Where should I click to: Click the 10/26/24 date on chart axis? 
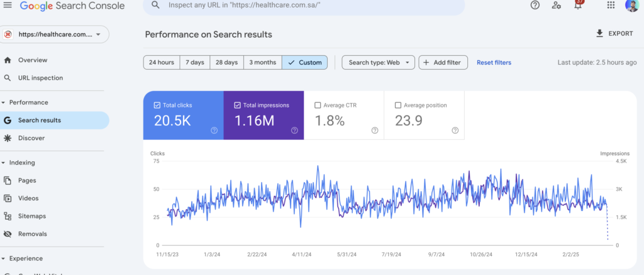[x=481, y=254]
